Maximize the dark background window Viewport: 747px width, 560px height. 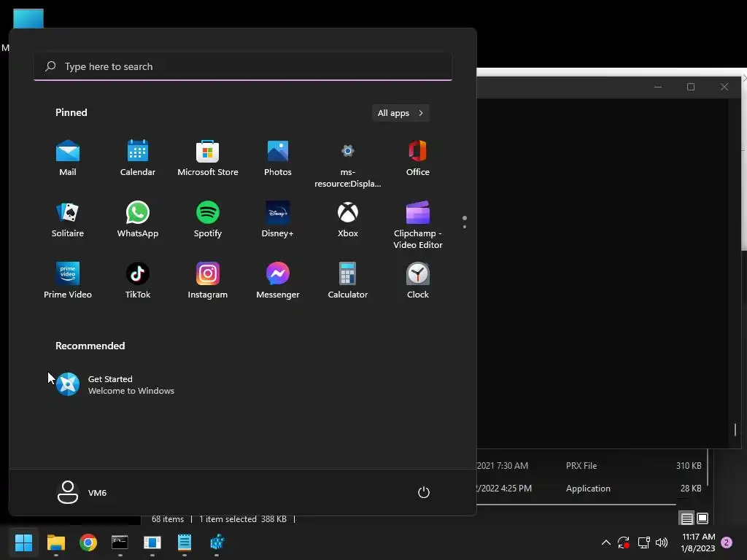tap(691, 87)
